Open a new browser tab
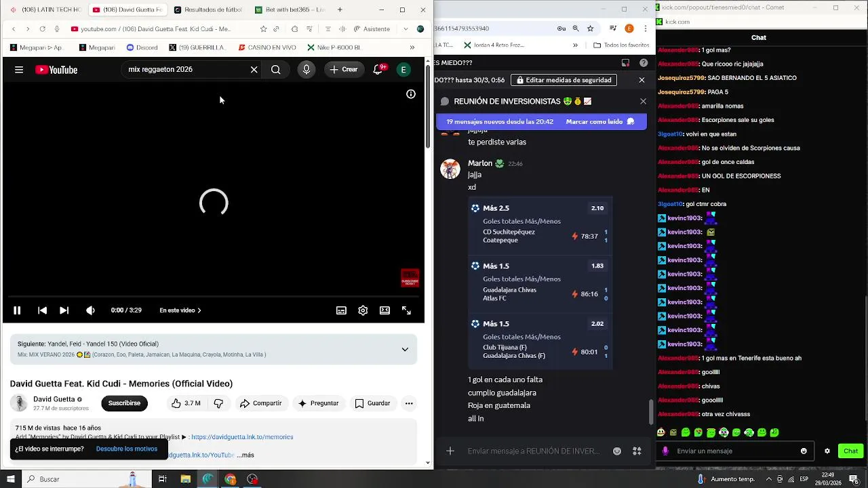 [340, 9]
